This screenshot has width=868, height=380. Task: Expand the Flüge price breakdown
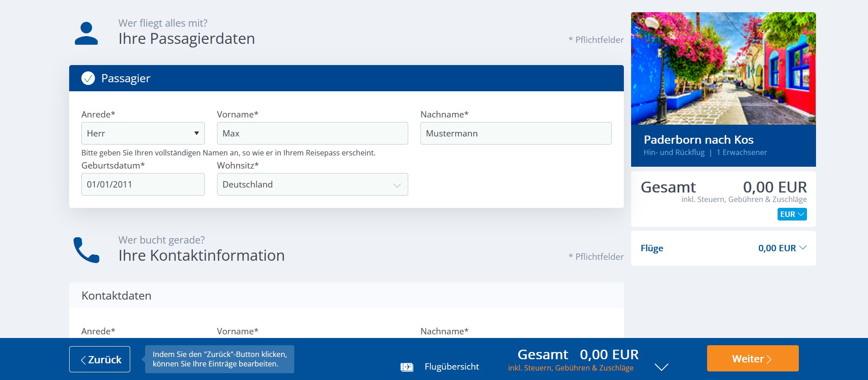tap(802, 248)
